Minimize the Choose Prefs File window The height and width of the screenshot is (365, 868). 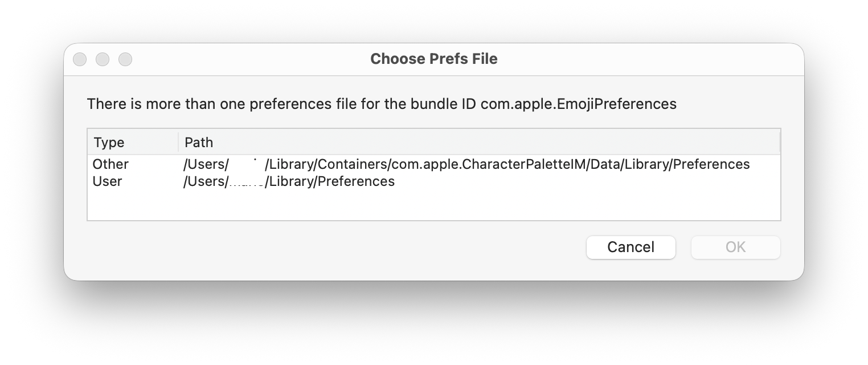tap(103, 59)
